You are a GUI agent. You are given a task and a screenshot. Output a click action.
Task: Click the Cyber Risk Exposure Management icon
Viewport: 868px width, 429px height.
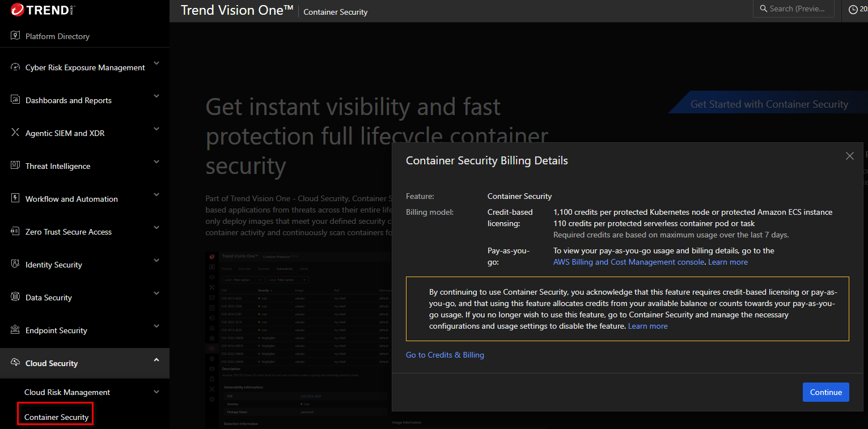pos(15,67)
